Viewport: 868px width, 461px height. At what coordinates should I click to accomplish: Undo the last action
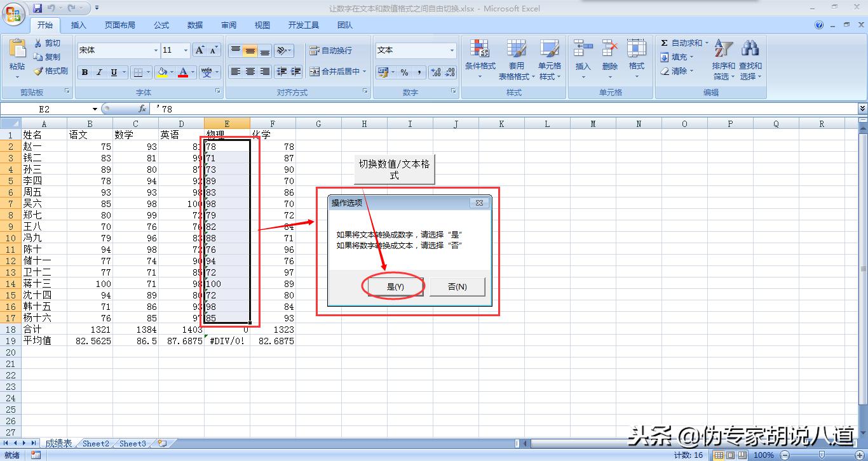pos(51,8)
